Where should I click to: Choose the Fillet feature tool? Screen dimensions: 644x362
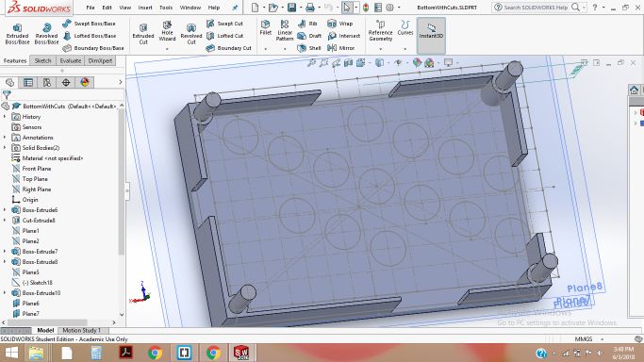[x=265, y=27]
